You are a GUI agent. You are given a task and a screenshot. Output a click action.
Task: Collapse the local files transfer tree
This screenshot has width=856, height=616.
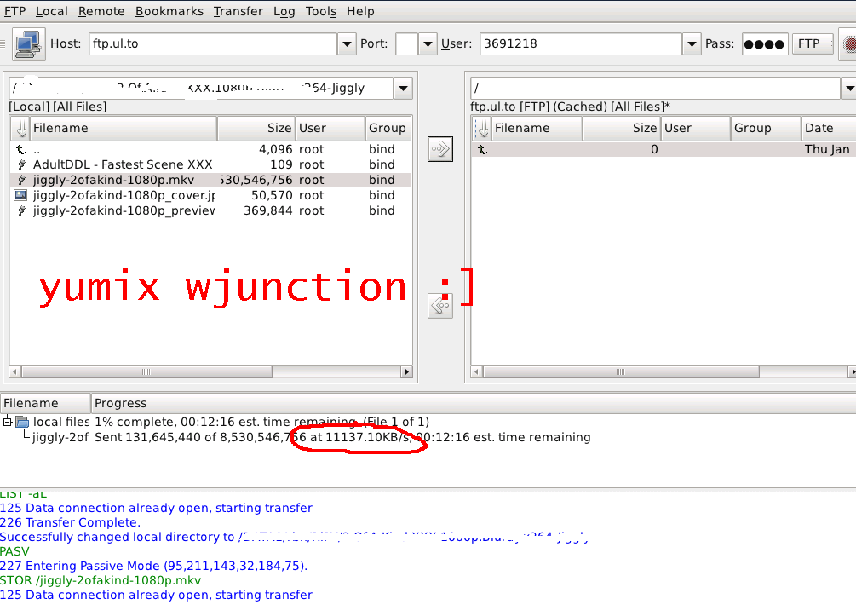(8, 422)
